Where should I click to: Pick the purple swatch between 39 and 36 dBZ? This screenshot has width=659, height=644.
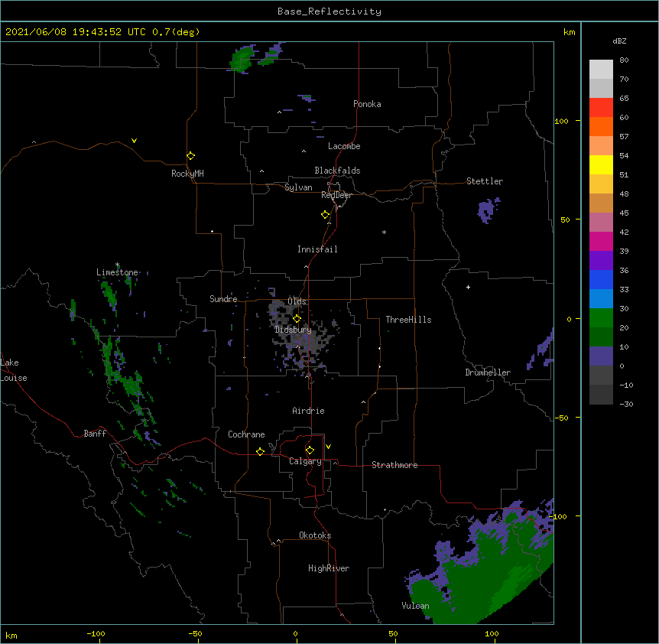(x=601, y=261)
